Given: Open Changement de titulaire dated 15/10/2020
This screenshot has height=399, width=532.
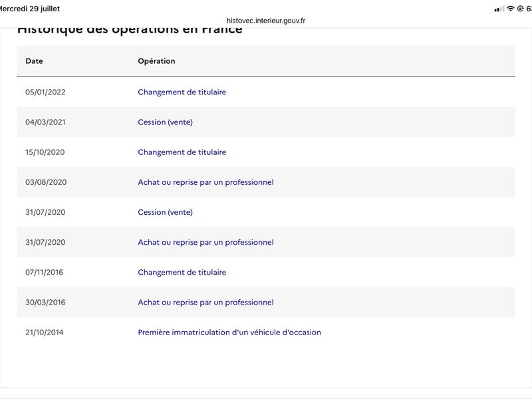Looking at the screenshot, I should coord(182,152).
